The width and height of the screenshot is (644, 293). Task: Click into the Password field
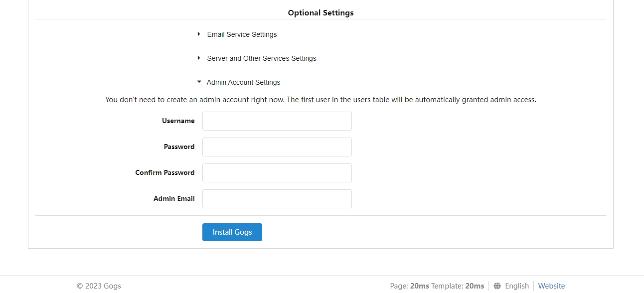[x=277, y=147]
